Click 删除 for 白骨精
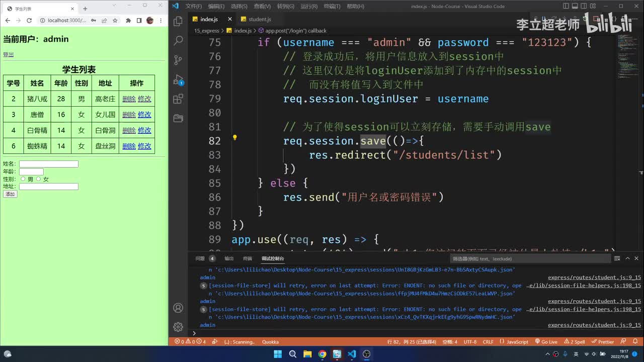 click(129, 130)
